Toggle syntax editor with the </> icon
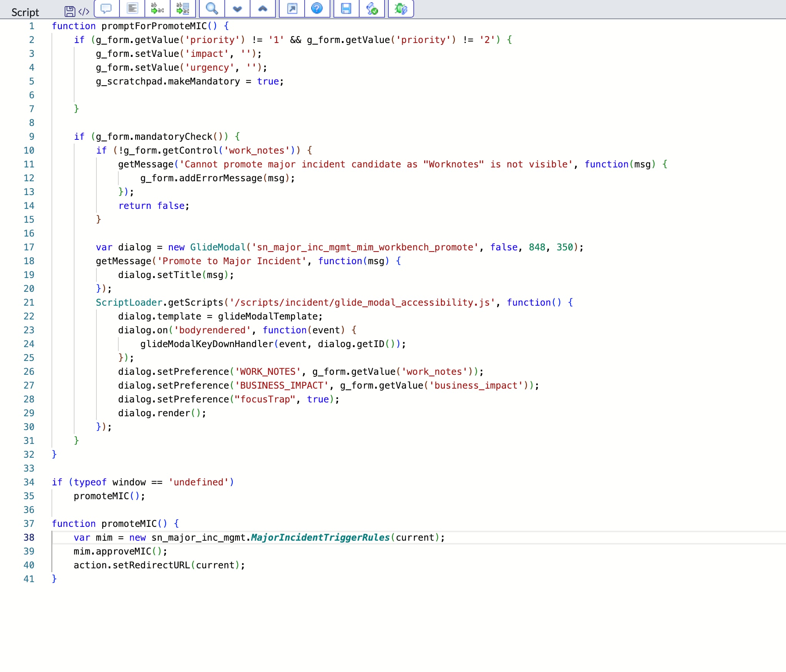The height and width of the screenshot is (672, 786). [x=84, y=12]
